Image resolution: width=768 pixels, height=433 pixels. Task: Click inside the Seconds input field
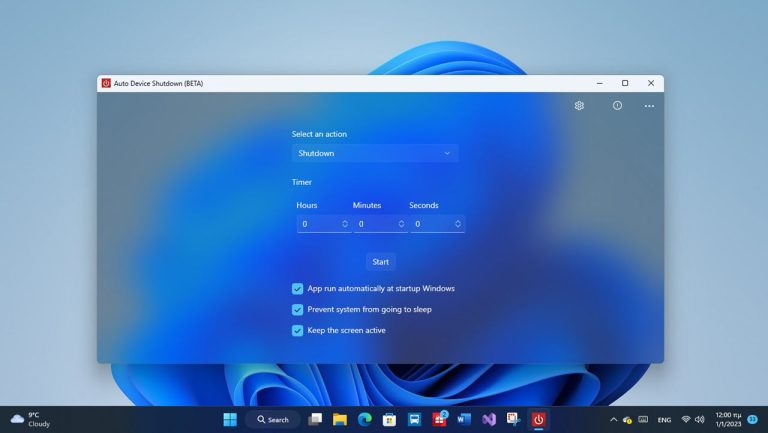tap(430, 224)
